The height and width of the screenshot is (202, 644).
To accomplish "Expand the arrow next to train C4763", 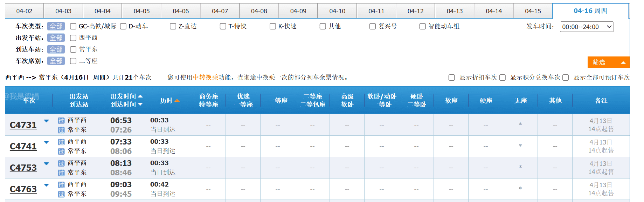I will pyautogui.click(x=46, y=185).
